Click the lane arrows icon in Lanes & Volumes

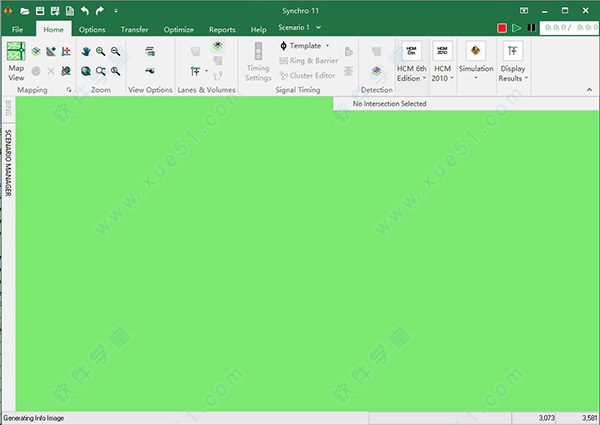(x=195, y=71)
